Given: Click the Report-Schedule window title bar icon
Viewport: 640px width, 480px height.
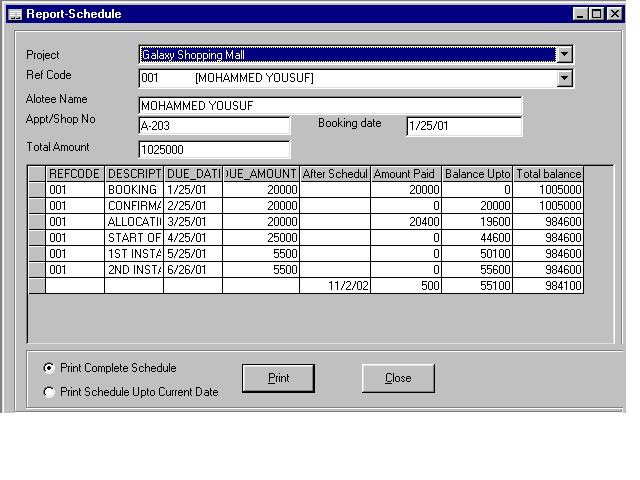Looking at the screenshot, I should coord(14,14).
